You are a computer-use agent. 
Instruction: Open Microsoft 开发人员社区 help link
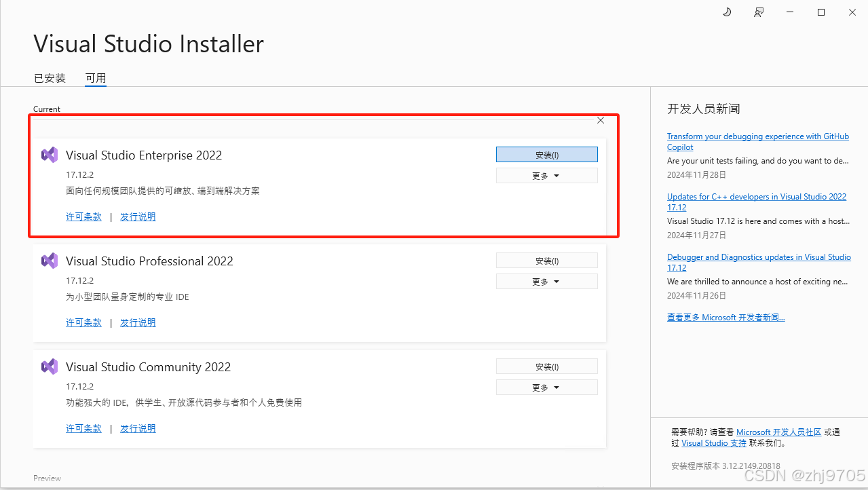tap(779, 432)
